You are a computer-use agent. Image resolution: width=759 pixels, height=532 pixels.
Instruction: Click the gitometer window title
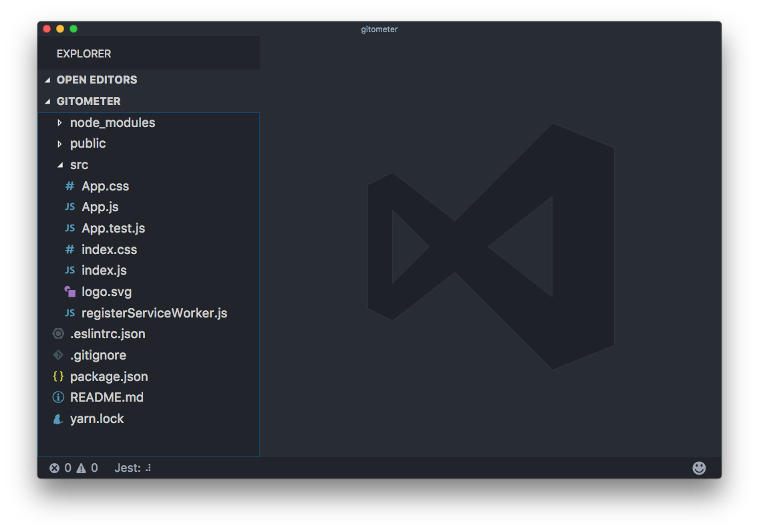coord(379,29)
